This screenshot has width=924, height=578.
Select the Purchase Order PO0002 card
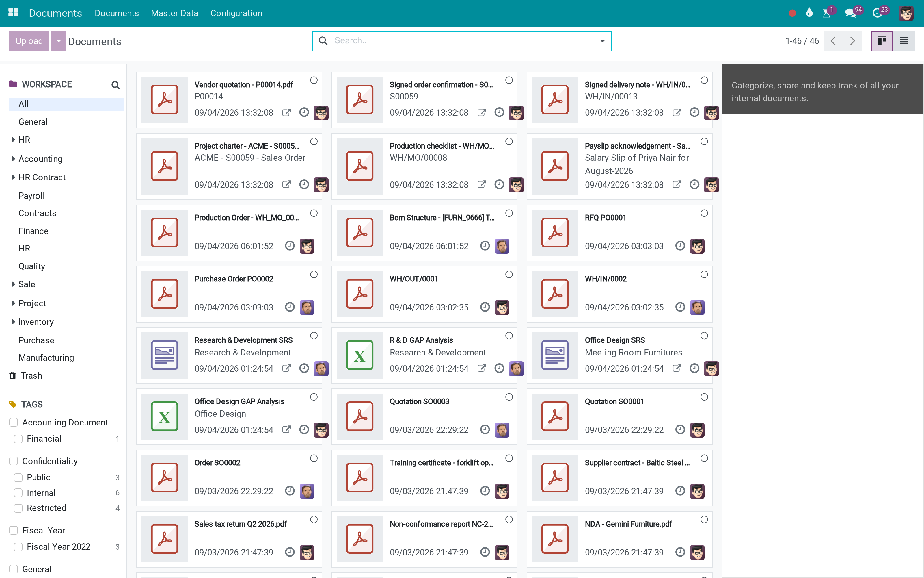coord(314,275)
